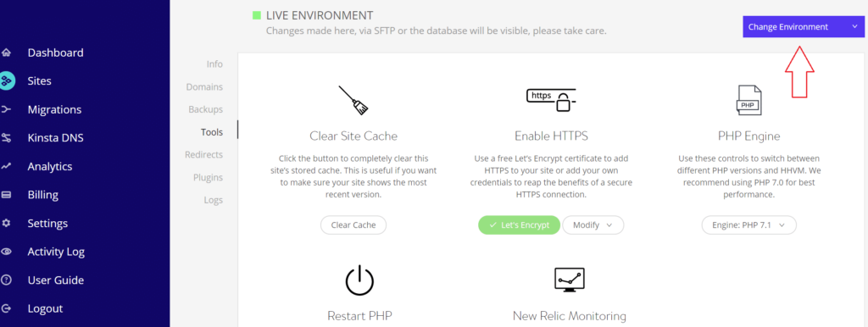Open the Change Environment dropdown
The image size is (868, 327).
(x=804, y=26)
